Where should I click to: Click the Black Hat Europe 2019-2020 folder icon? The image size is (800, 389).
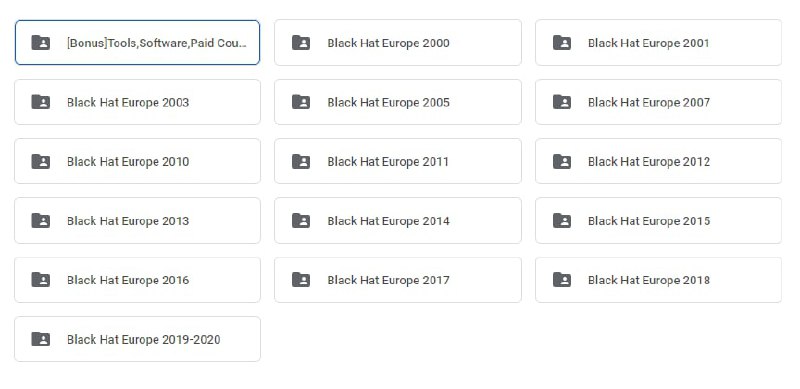(41, 339)
